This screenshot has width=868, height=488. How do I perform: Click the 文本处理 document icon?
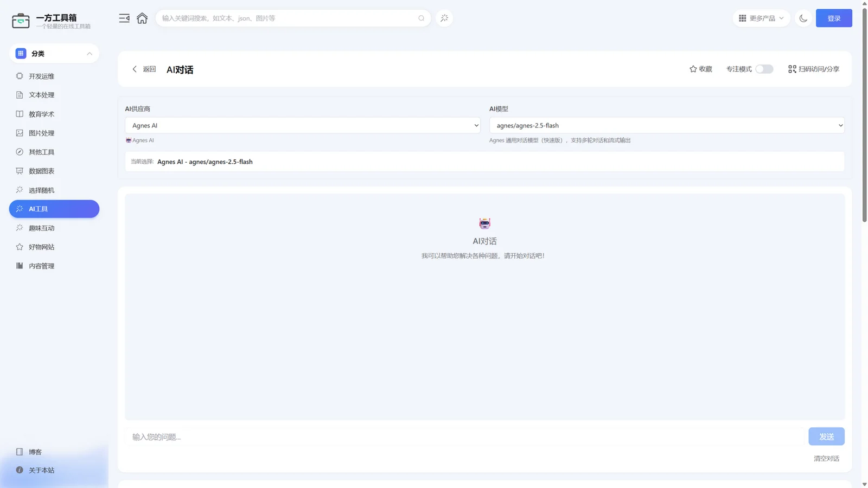tap(20, 95)
